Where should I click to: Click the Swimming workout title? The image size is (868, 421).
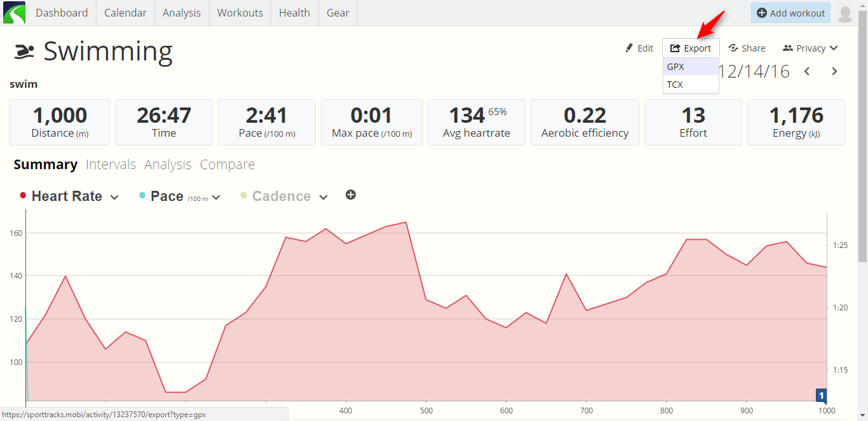pyautogui.click(x=108, y=52)
